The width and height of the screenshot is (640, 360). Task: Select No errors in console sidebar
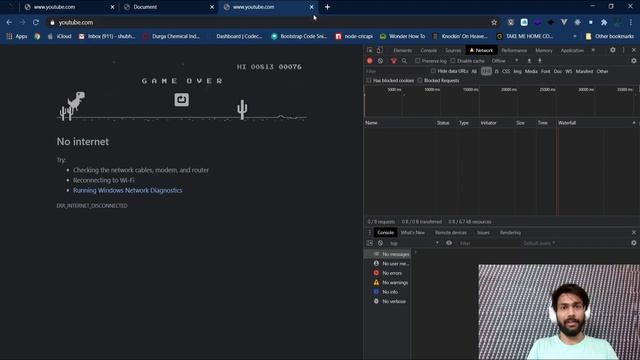[x=388, y=273]
